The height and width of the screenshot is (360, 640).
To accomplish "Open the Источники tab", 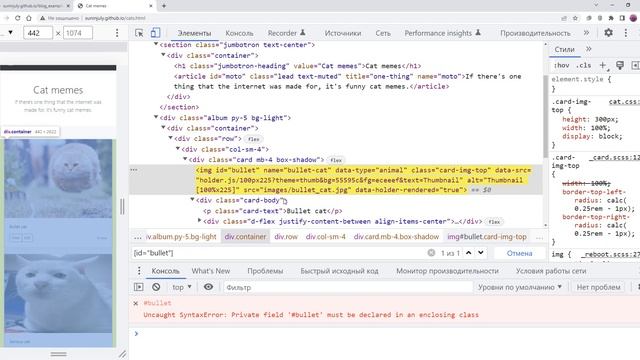I will click(343, 33).
